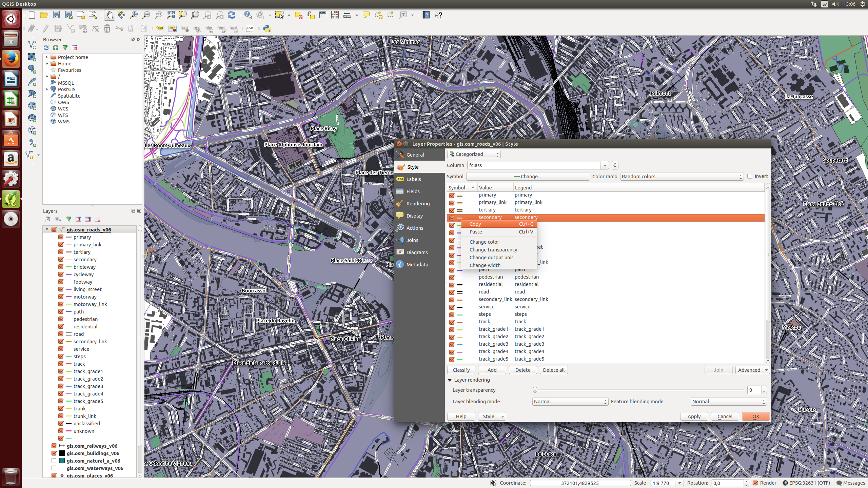Image resolution: width=868 pixels, height=488 pixels.
Task: Open the Style dropdown button
Action: 492,416
